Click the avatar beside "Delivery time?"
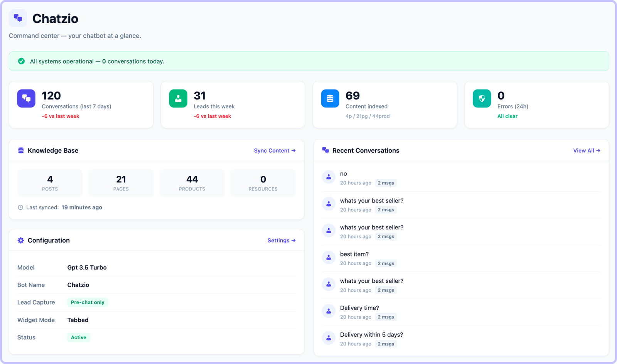The width and height of the screenshot is (617, 364). pyautogui.click(x=329, y=311)
